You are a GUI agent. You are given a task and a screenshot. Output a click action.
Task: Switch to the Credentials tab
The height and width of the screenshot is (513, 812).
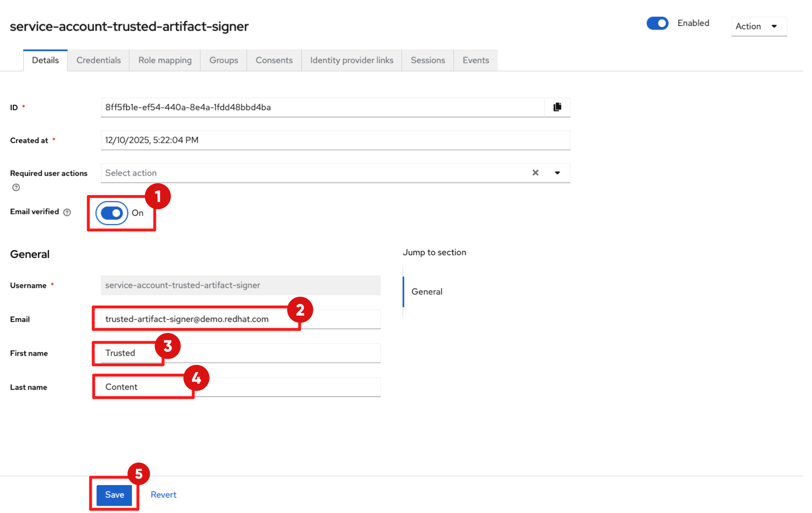pyautogui.click(x=98, y=60)
